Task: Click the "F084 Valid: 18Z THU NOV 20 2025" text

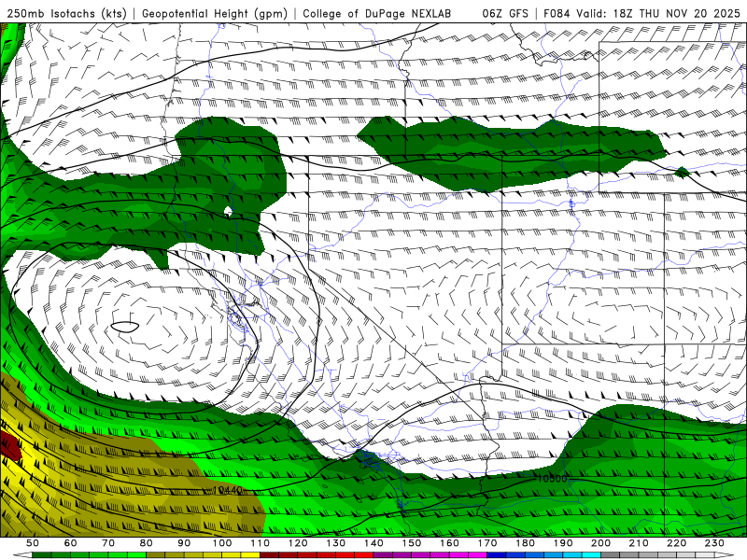Action: click(642, 13)
